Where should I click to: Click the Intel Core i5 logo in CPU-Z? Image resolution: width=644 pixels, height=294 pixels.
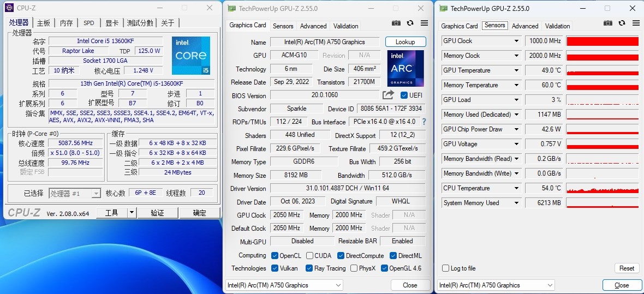click(190, 56)
